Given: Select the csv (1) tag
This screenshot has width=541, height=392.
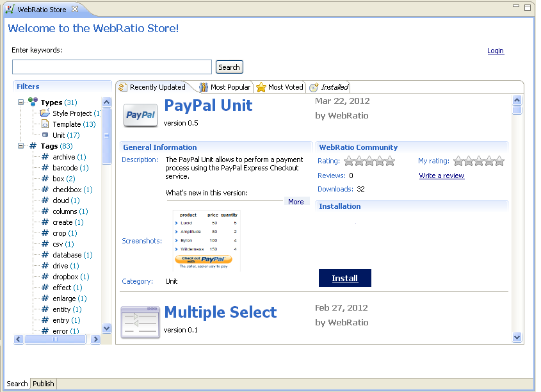Looking at the screenshot, I should (63, 244).
